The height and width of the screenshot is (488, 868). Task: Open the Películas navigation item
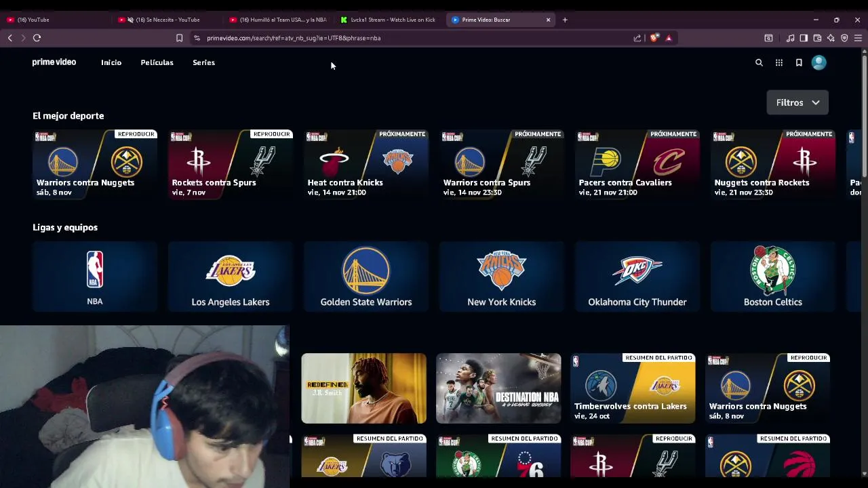[157, 62]
